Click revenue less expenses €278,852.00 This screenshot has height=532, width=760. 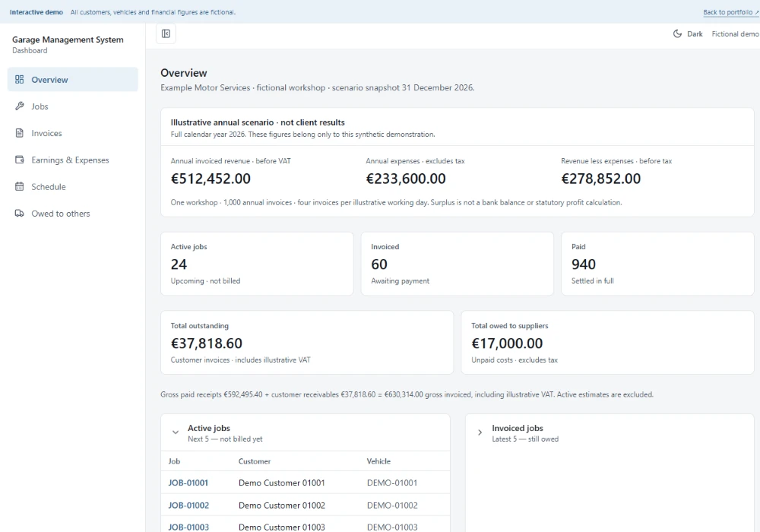click(x=601, y=179)
